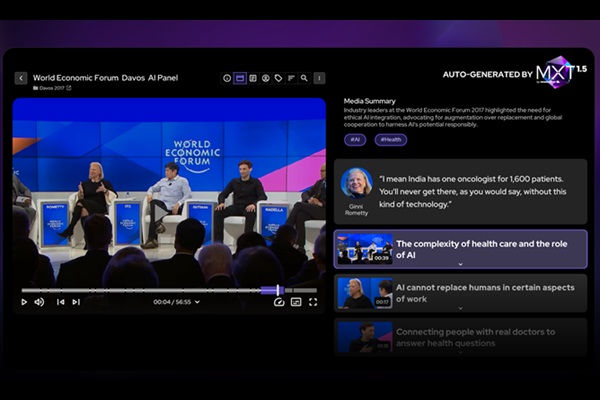Open 'The complexity of health care' chapter
This screenshot has width=600, height=400.
[x=461, y=249]
